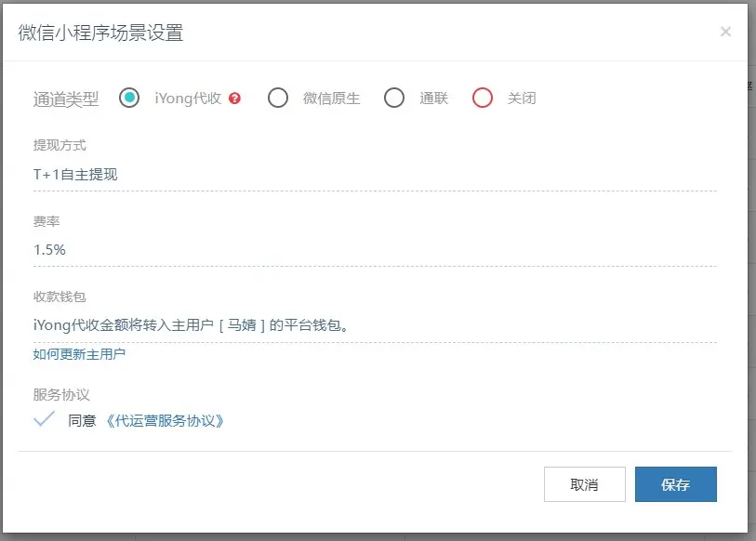Click the 费率 field label

pyautogui.click(x=46, y=221)
